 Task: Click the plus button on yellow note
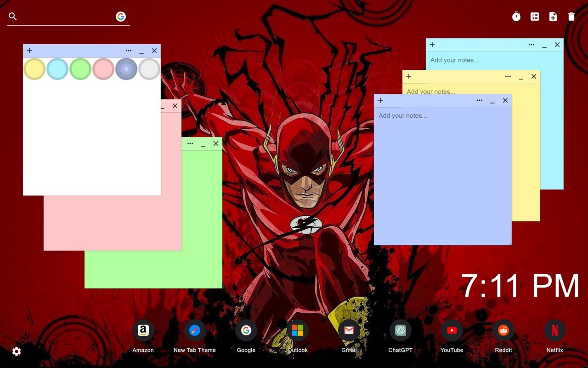(x=409, y=76)
